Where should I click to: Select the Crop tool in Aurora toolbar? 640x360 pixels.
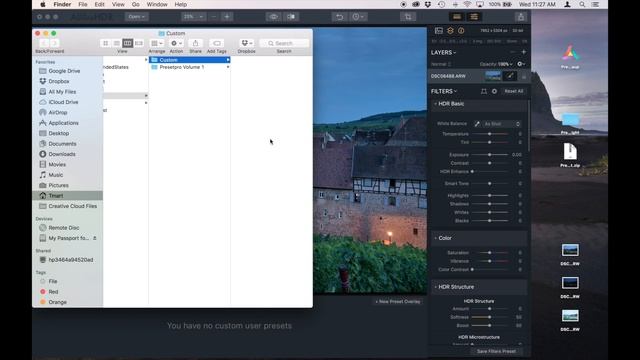tap(408, 17)
